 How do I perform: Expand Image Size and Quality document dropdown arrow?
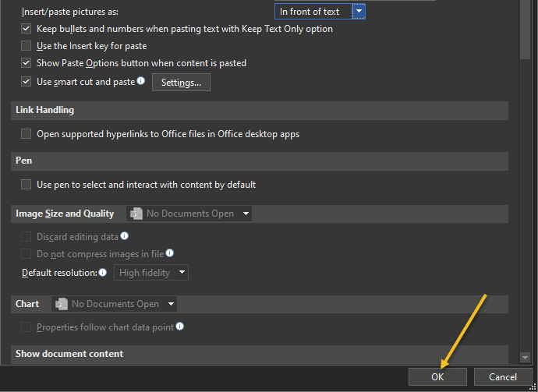(246, 214)
